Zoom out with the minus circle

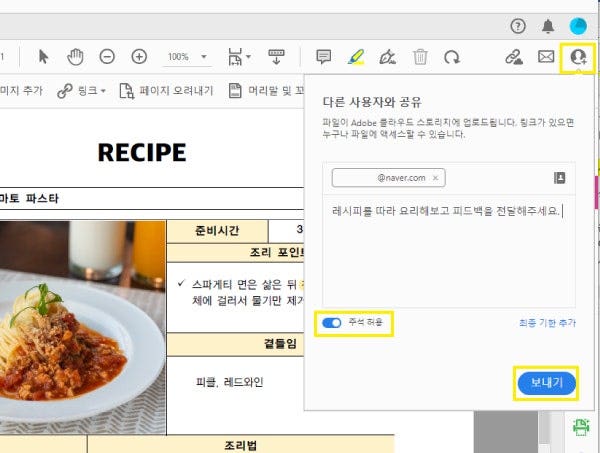(107, 57)
